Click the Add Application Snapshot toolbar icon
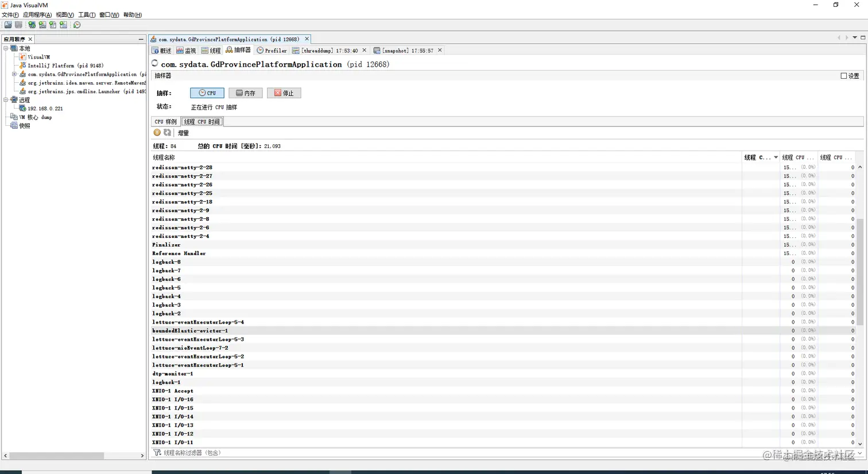868x474 pixels. click(63, 25)
